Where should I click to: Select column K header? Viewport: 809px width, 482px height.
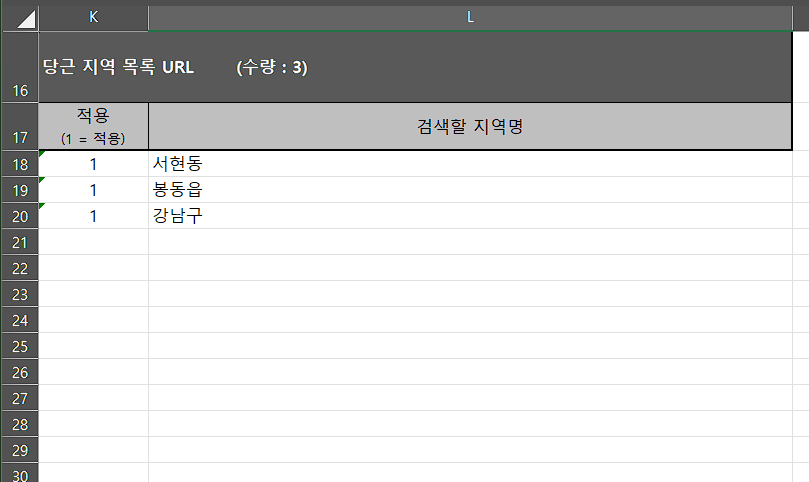[93, 17]
